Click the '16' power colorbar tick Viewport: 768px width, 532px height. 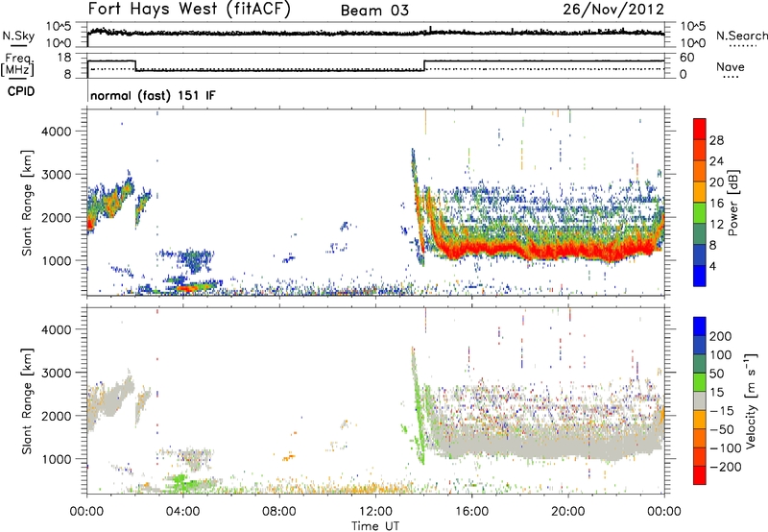[x=716, y=204]
